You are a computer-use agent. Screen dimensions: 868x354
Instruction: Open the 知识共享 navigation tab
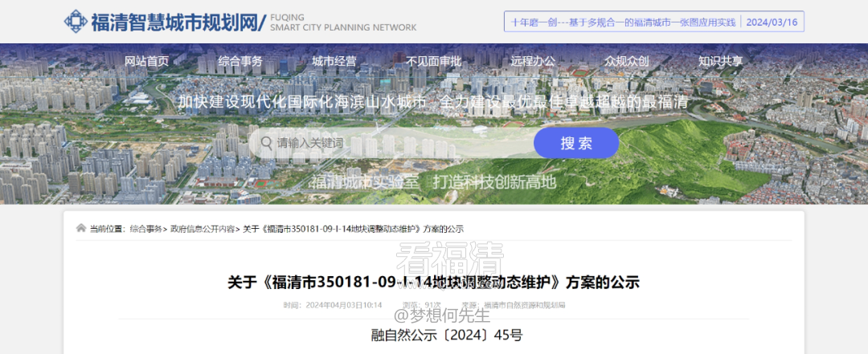[x=720, y=61]
